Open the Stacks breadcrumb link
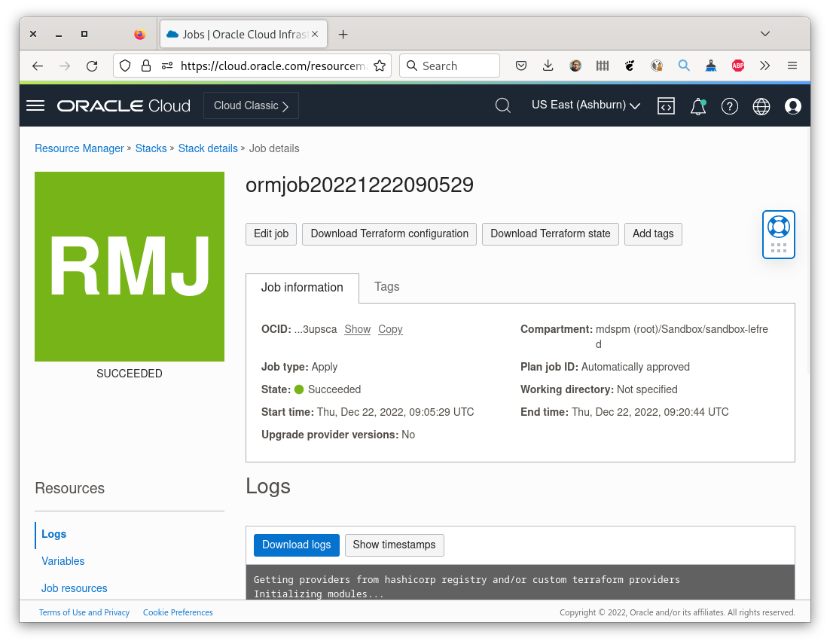The image size is (830, 644). 151,148
